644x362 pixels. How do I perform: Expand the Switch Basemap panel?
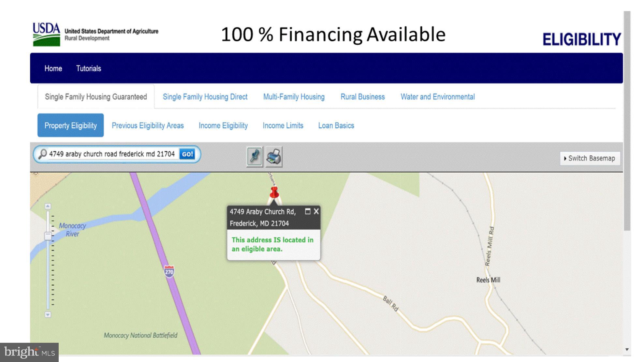click(x=590, y=158)
